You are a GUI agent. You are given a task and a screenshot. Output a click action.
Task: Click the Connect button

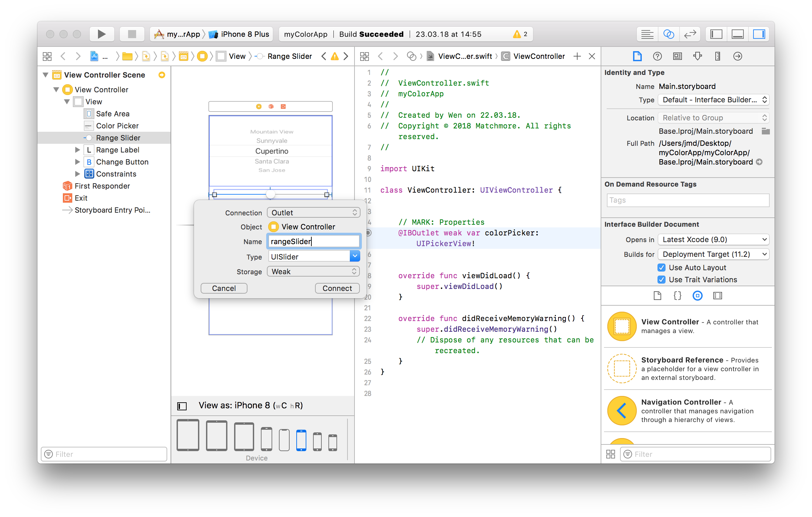click(337, 288)
